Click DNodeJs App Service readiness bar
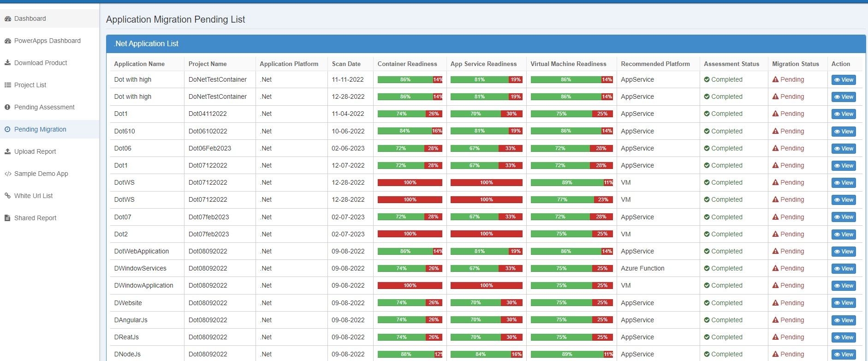This screenshot has height=361, width=868. [486, 355]
